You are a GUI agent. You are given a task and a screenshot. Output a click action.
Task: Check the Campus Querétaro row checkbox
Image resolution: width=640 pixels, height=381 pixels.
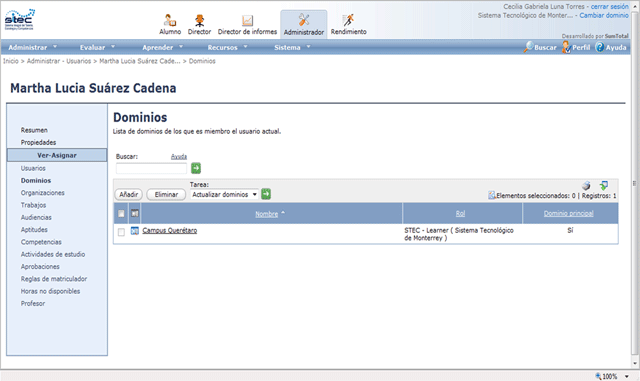point(121,232)
